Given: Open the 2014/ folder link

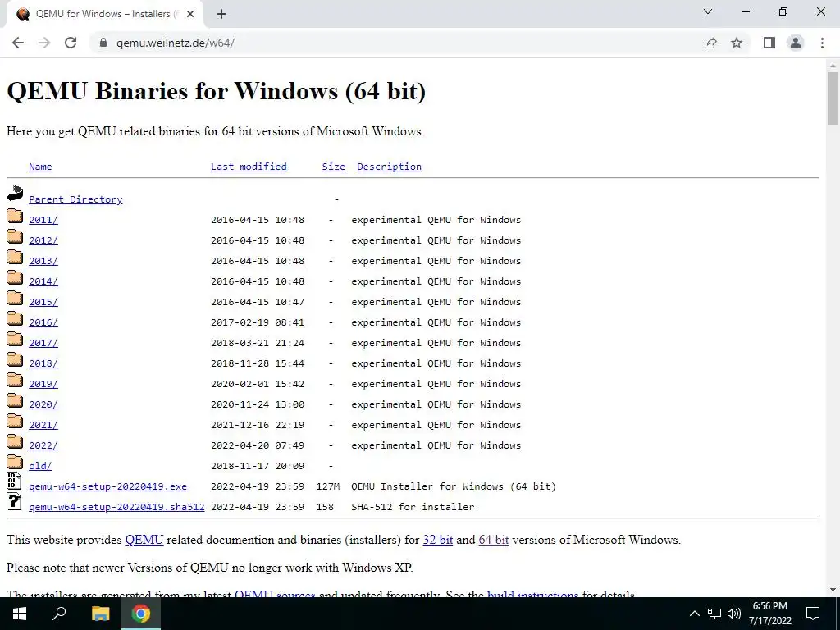Looking at the screenshot, I should (43, 281).
